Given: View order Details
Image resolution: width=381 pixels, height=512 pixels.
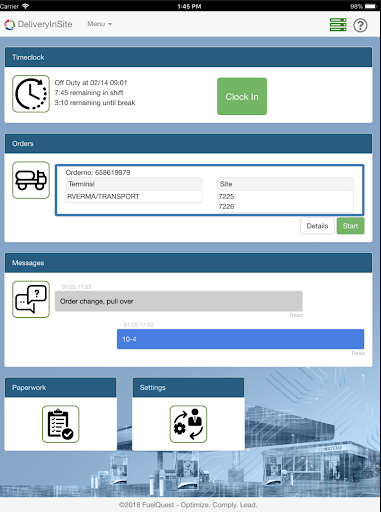Looking at the screenshot, I should coord(317,226).
